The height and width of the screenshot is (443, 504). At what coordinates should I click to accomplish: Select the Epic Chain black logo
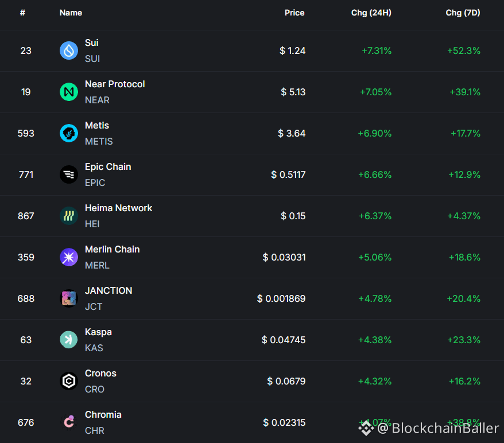(x=69, y=174)
